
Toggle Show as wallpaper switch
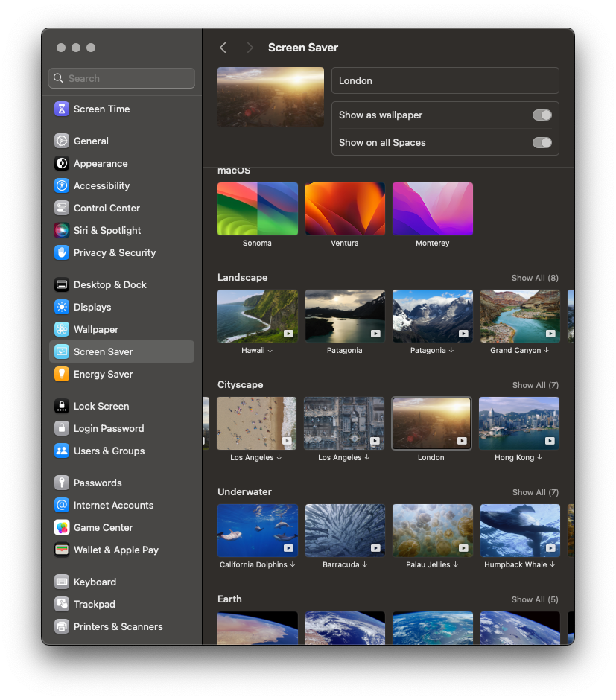tap(542, 115)
